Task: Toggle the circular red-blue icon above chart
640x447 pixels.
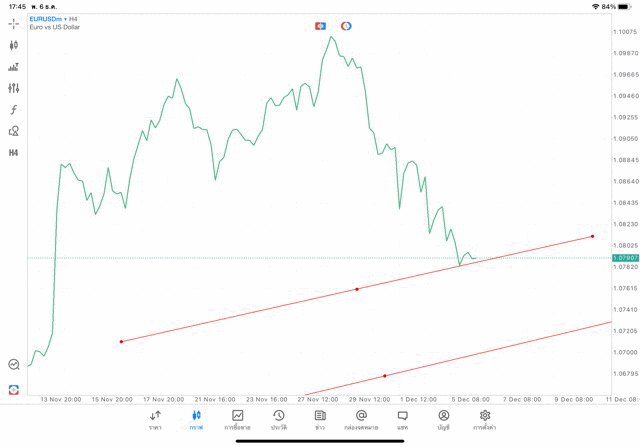Action: 346,26
